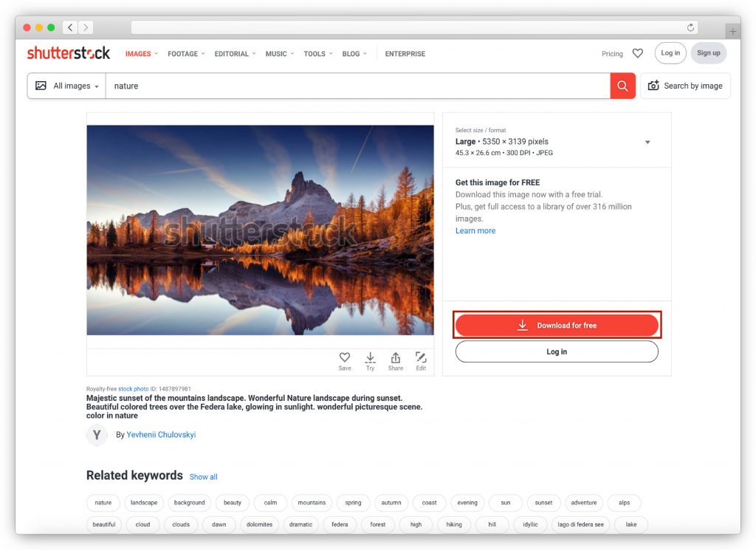Expand the BLOG menu

click(354, 54)
